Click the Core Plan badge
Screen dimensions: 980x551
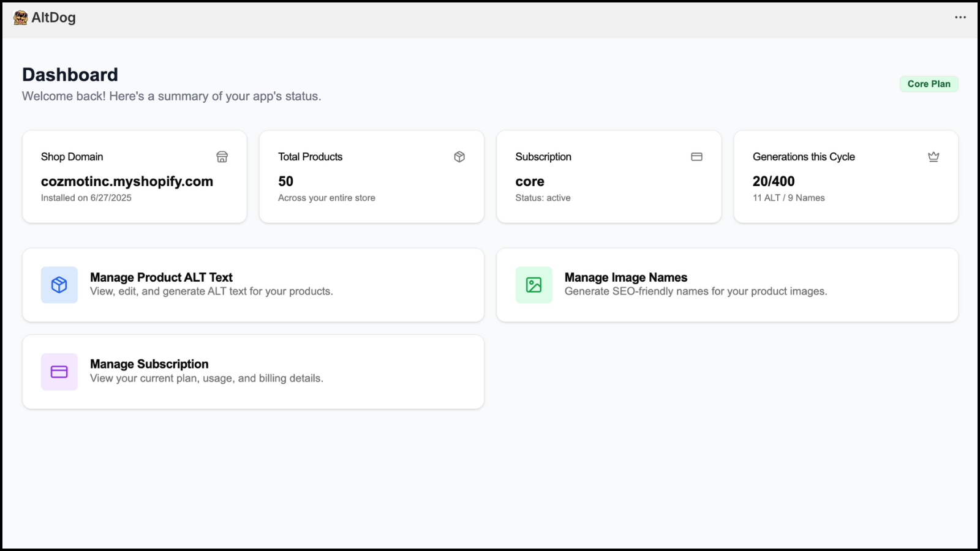[x=929, y=84]
